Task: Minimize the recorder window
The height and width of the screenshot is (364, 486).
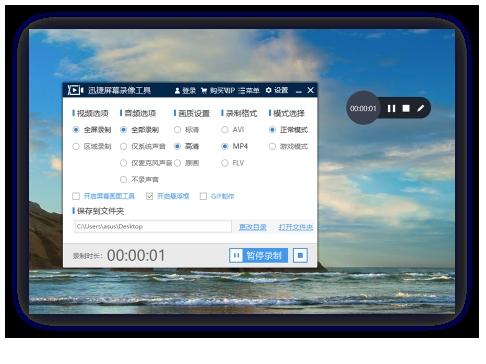Action: (x=299, y=91)
